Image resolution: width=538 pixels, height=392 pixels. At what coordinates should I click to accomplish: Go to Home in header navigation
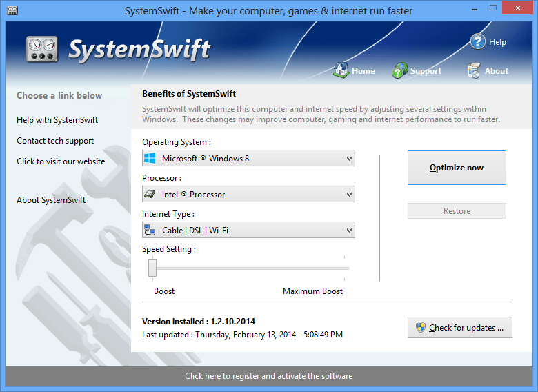(363, 70)
